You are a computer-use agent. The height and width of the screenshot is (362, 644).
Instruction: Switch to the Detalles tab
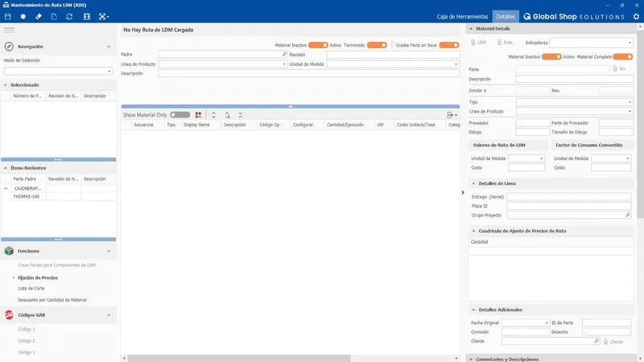(506, 17)
